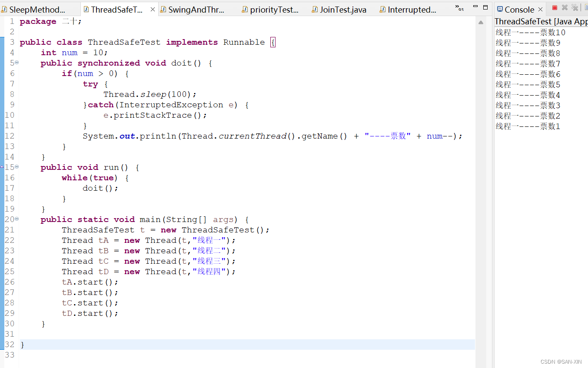Click console output '票数5' line
This screenshot has height=368, width=588.
click(528, 84)
